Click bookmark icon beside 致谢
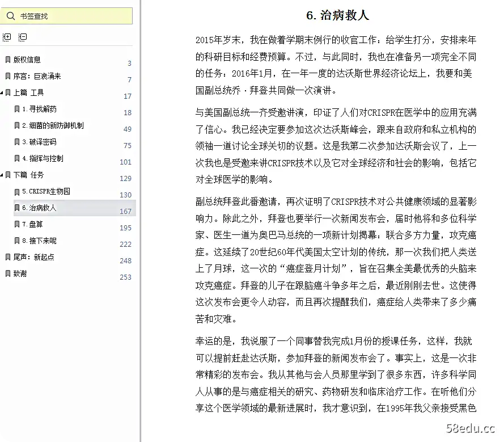Viewport: 504px width, 442px height. coord(8,273)
